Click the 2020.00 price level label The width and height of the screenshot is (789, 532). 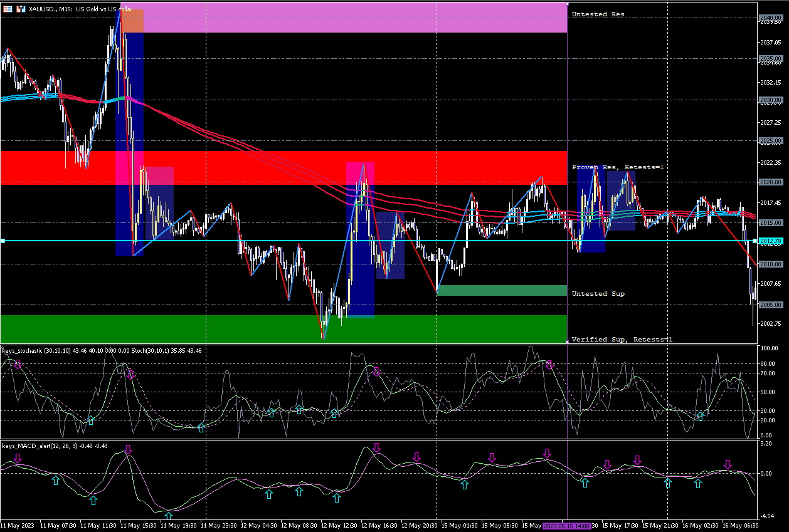point(770,182)
